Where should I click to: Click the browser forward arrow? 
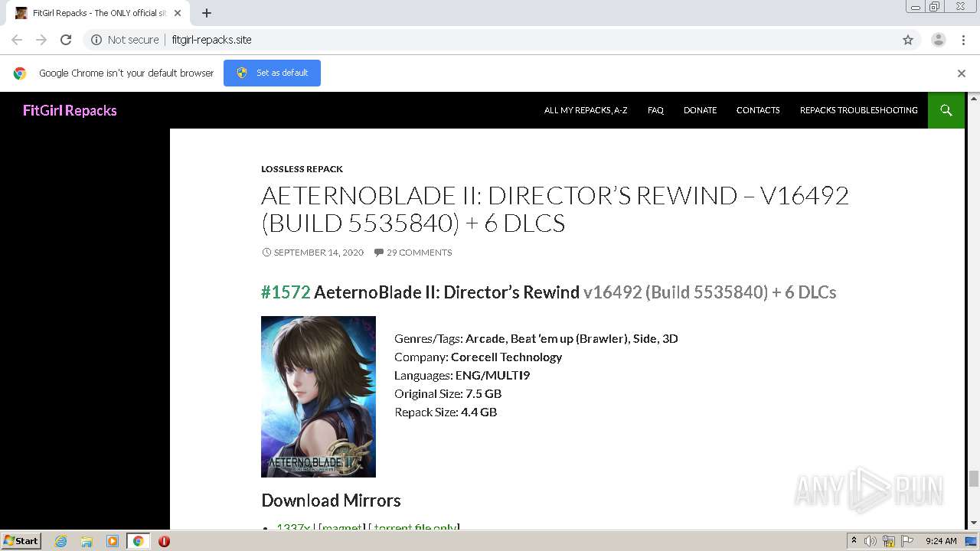[x=41, y=40]
